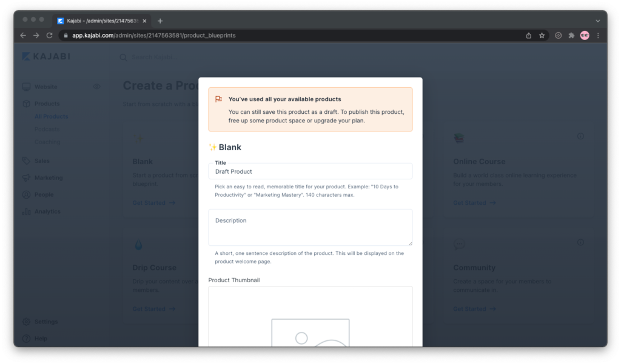
Task: Click the Analytics bar chart icon
Action: point(26,211)
